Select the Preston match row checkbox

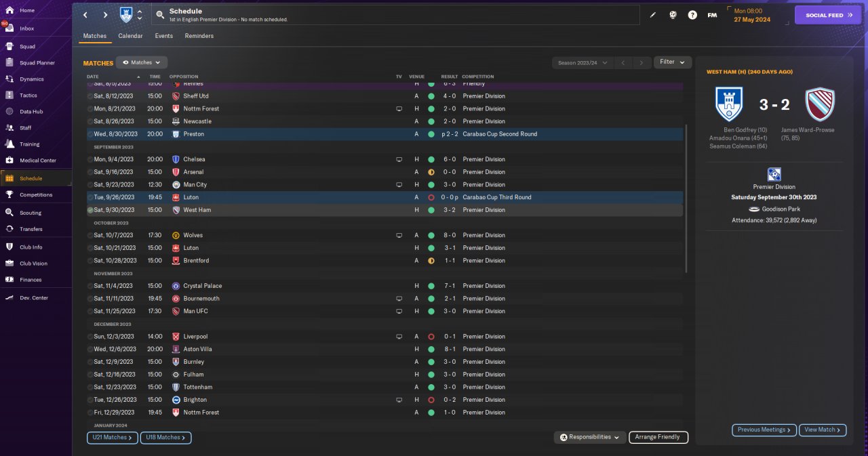[x=90, y=134]
